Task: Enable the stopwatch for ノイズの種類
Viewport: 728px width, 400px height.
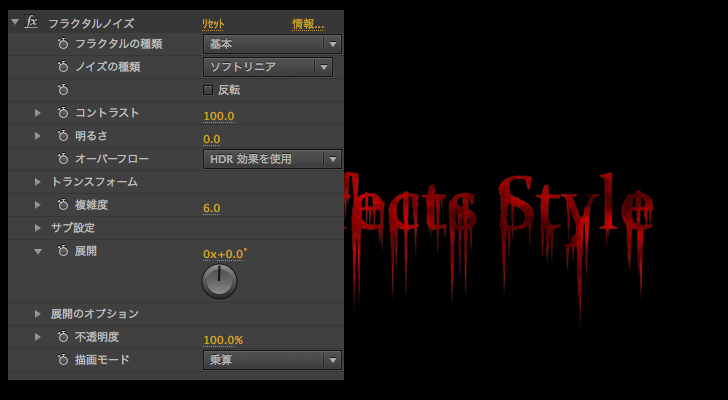Action: point(63,67)
